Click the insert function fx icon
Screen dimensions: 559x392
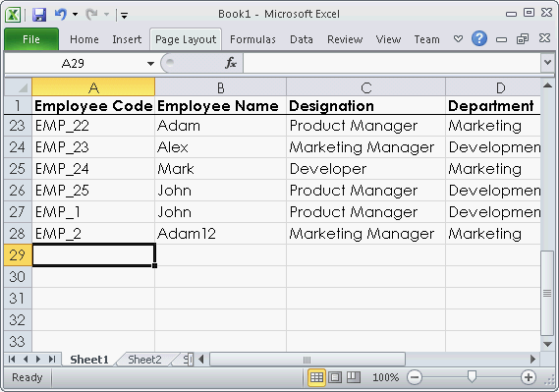pos(231,63)
